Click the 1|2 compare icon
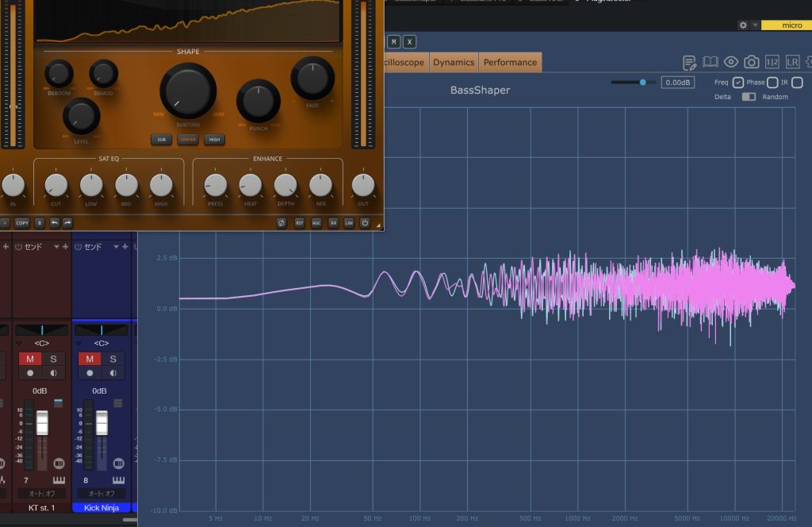 tap(772, 62)
